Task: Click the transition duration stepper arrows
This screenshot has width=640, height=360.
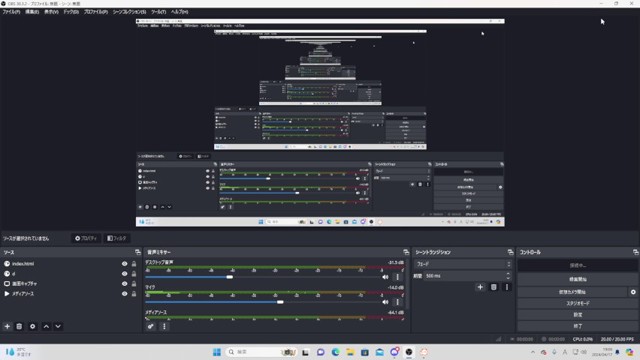Action: tap(508, 276)
